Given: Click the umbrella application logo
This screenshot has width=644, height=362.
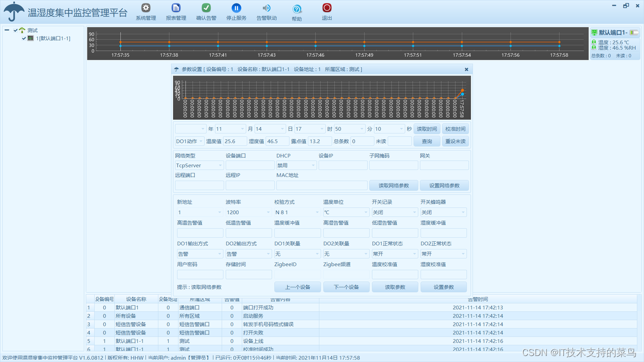Looking at the screenshot, I should [14, 12].
